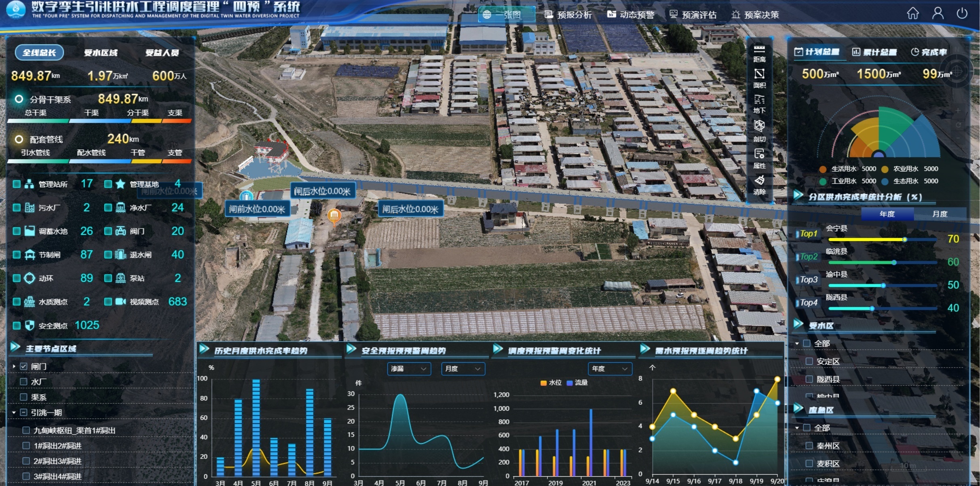Open the user account icon top right

click(x=938, y=13)
